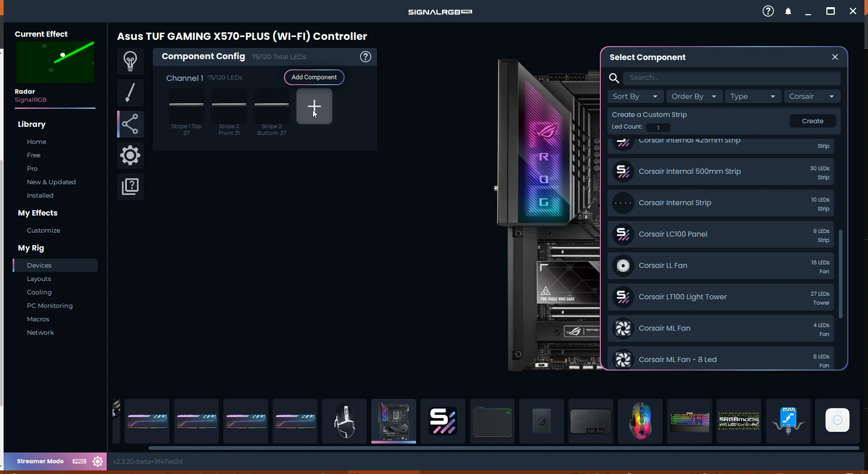Open the gear device settings tab
This screenshot has width=868, height=474.
[130, 155]
